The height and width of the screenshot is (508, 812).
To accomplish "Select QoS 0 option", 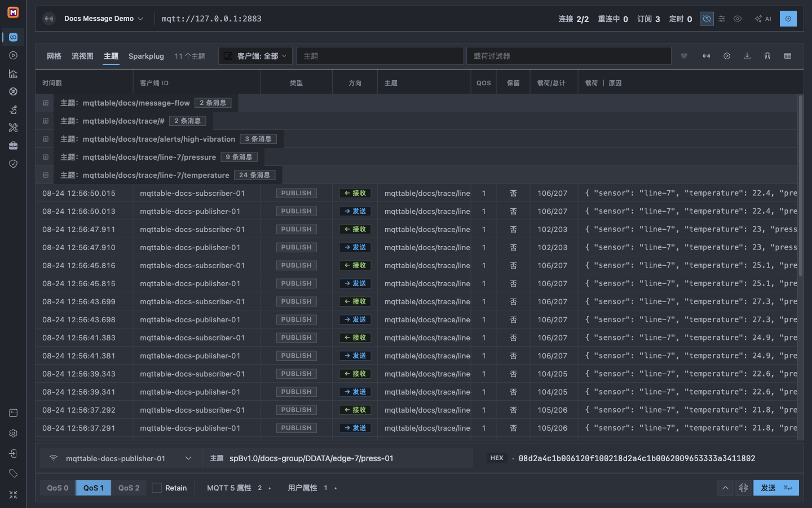I will tap(58, 488).
